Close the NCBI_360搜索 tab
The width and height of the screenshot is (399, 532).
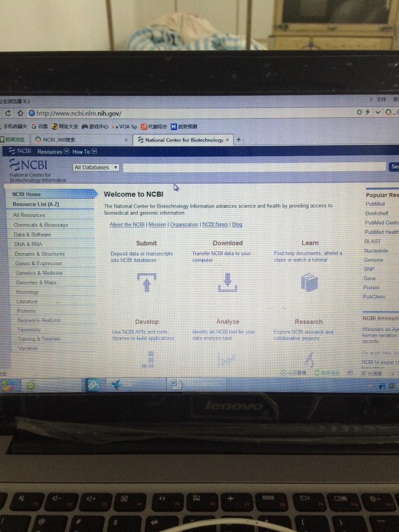[126, 140]
